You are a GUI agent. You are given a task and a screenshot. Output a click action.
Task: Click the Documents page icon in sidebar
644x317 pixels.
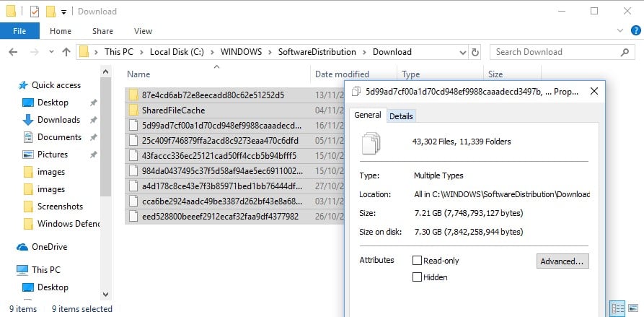[x=28, y=137]
